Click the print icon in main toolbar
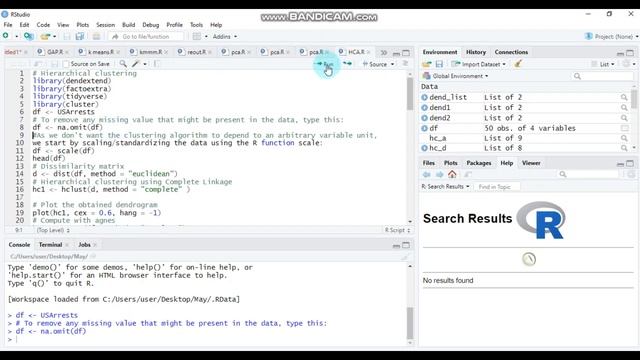 click(96, 36)
